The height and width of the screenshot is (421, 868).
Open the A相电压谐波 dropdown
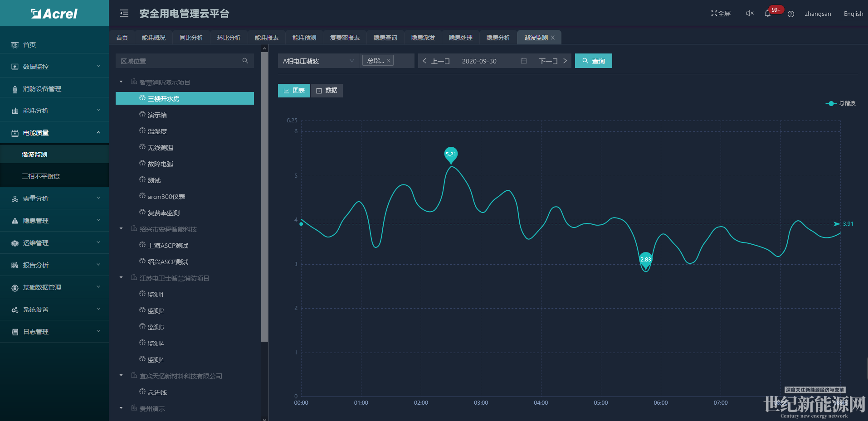[318, 61]
